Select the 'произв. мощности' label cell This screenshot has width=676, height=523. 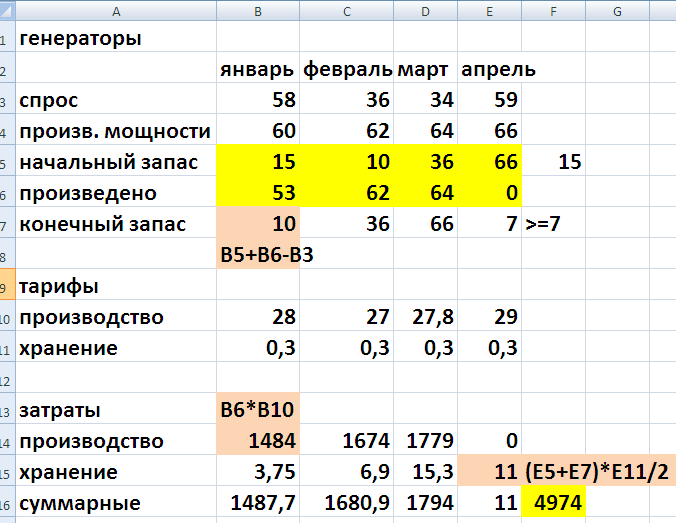pyautogui.click(x=116, y=131)
